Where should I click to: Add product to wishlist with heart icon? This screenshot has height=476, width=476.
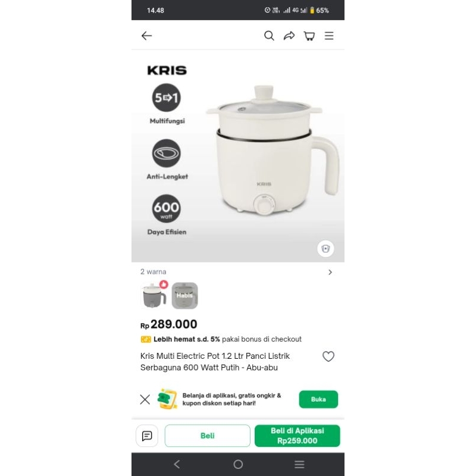coord(328,356)
